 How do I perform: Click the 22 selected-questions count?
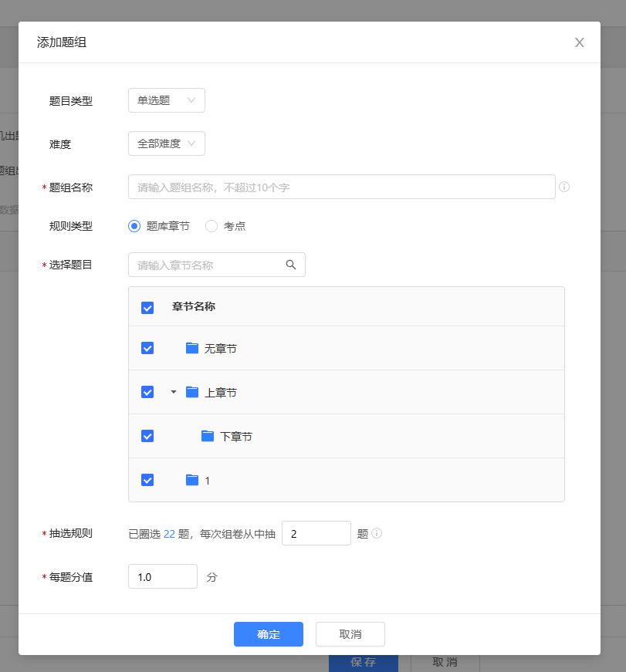click(169, 534)
